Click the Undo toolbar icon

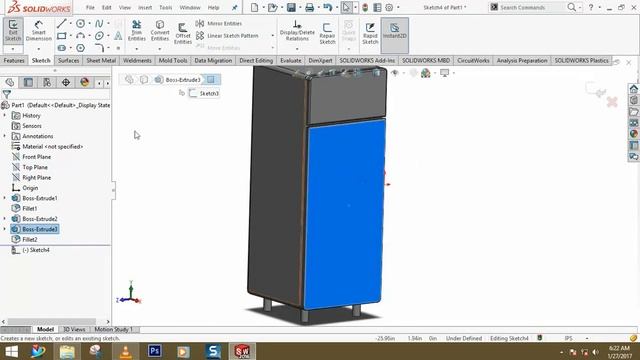327,7
